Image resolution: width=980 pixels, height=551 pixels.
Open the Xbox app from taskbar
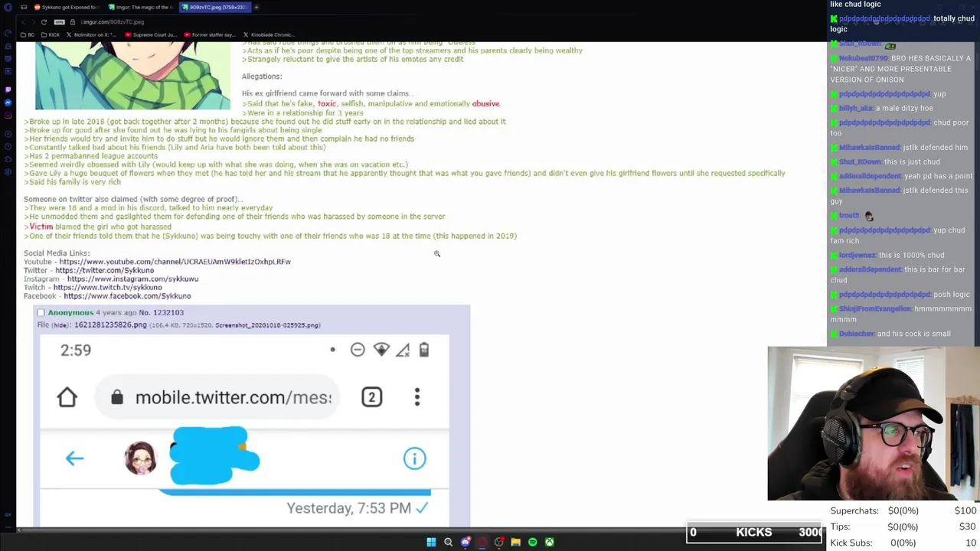(549, 542)
